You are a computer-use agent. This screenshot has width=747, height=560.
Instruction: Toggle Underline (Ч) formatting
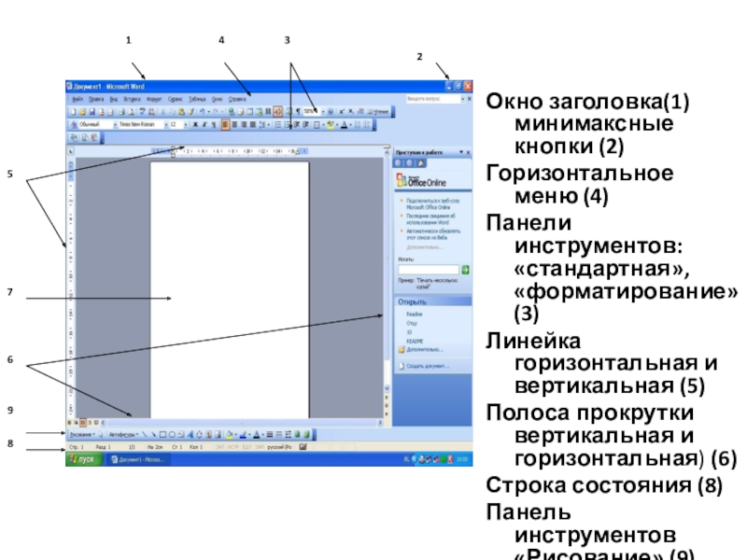click(x=214, y=124)
